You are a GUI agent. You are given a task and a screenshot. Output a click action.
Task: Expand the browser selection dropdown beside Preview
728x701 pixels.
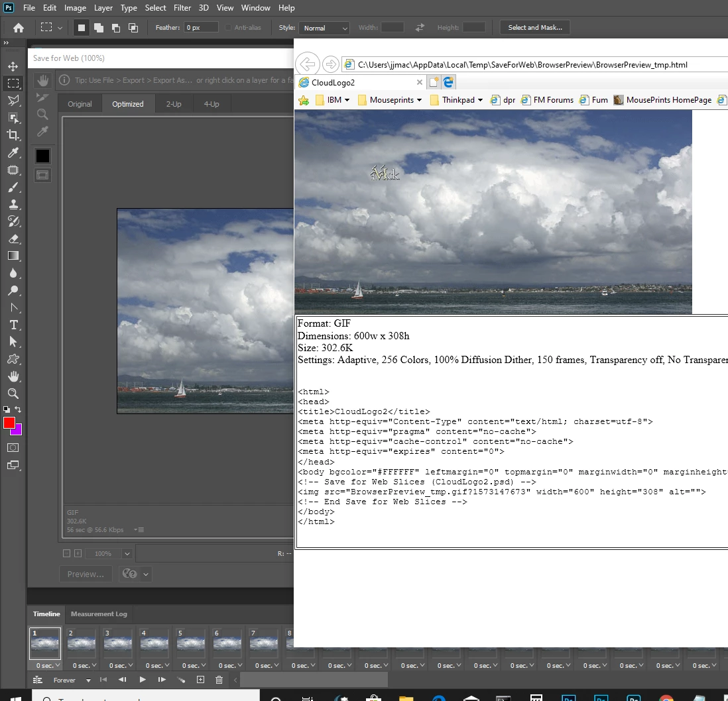(x=146, y=574)
